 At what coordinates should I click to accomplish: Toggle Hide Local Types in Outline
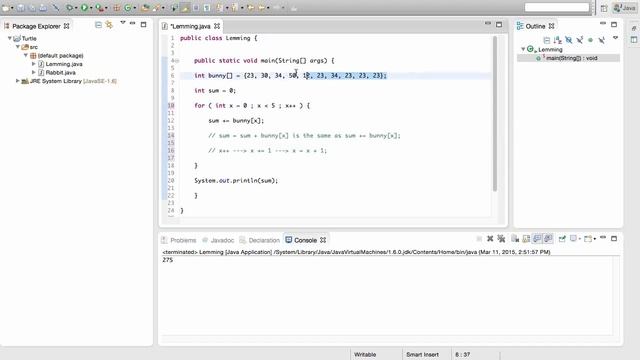click(x=601, y=40)
